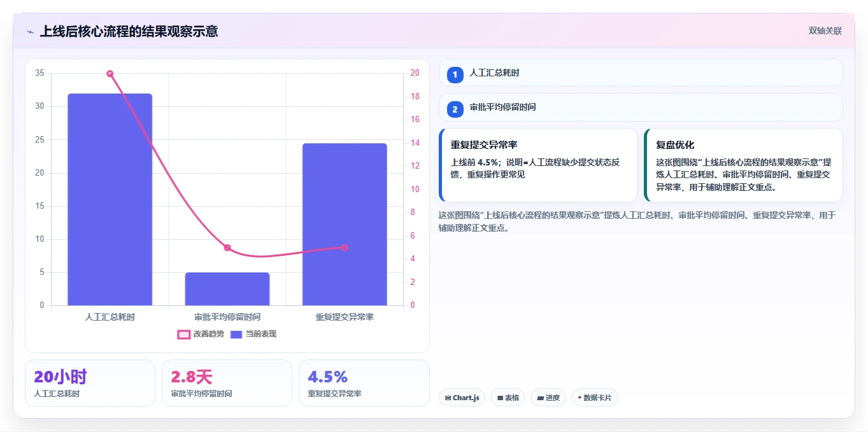Click the icon in the 表格 chip
The width and height of the screenshot is (868, 432).
click(501, 398)
